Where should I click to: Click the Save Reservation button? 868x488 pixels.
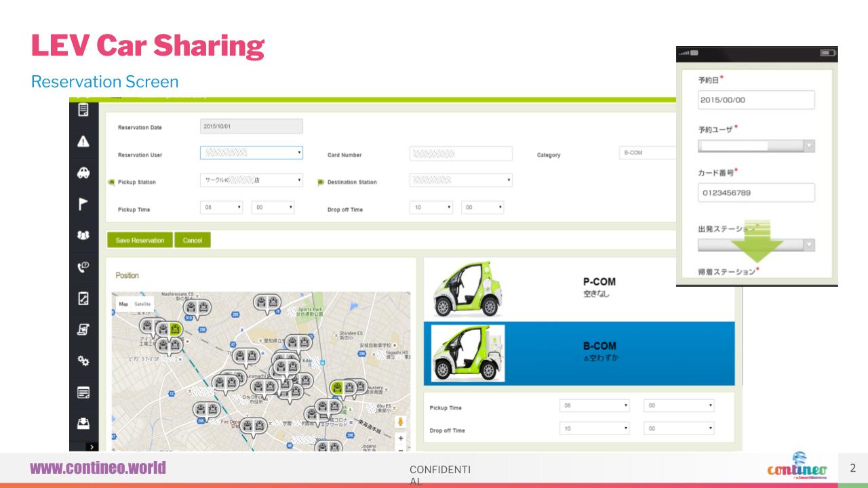point(140,240)
